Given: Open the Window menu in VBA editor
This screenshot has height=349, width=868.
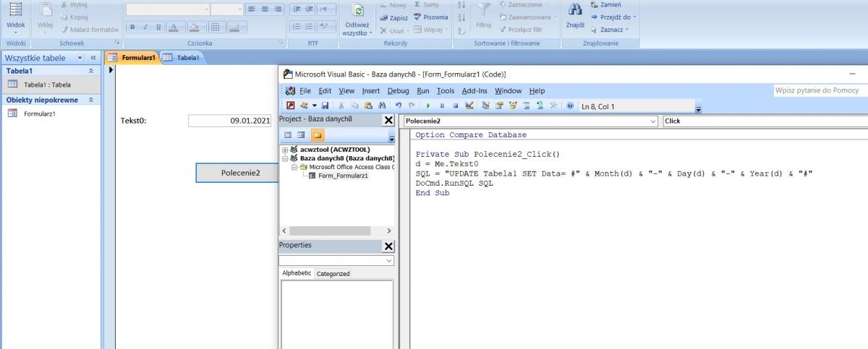Looking at the screenshot, I should [x=509, y=91].
